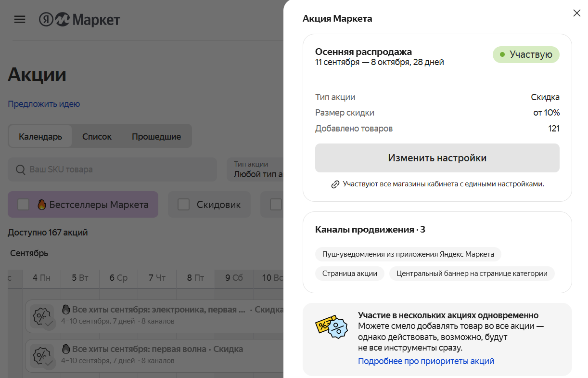Viewport: 588px width, 378px height.
Task: Click the Участвую status badge
Action: pyautogui.click(x=525, y=54)
